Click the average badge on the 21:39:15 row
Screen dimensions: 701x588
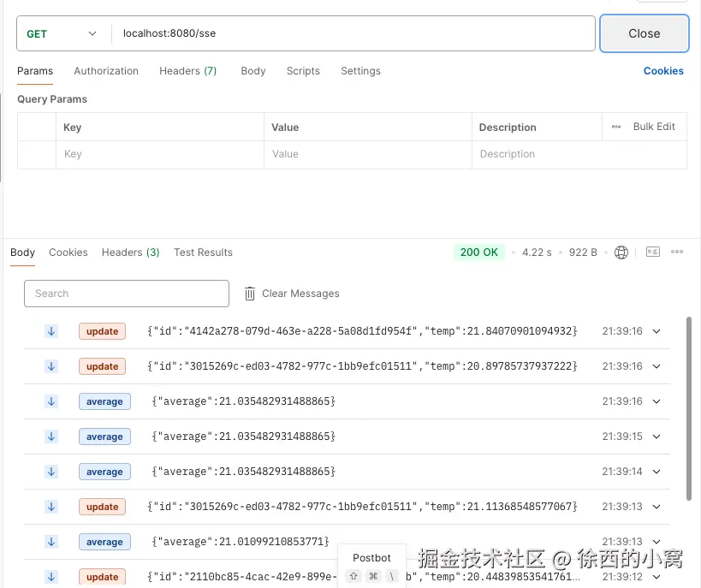point(104,437)
